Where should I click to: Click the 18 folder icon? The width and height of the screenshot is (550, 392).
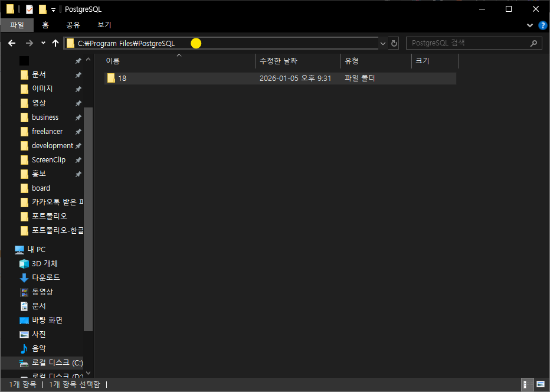point(111,78)
